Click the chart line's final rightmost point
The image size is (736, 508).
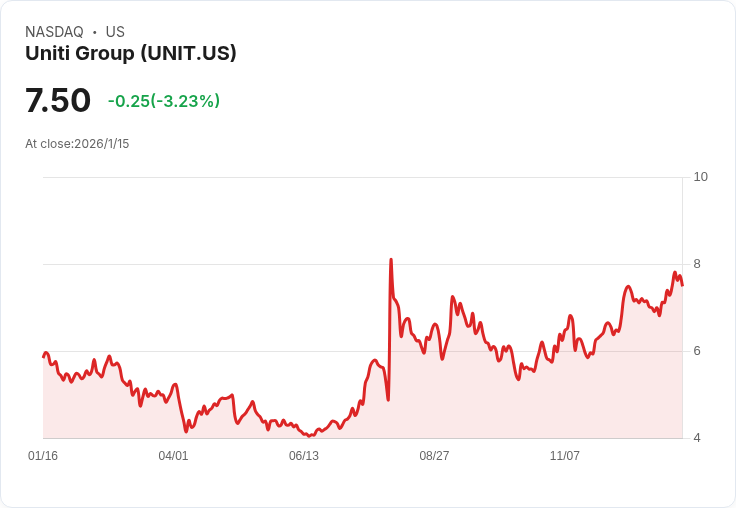(x=682, y=285)
